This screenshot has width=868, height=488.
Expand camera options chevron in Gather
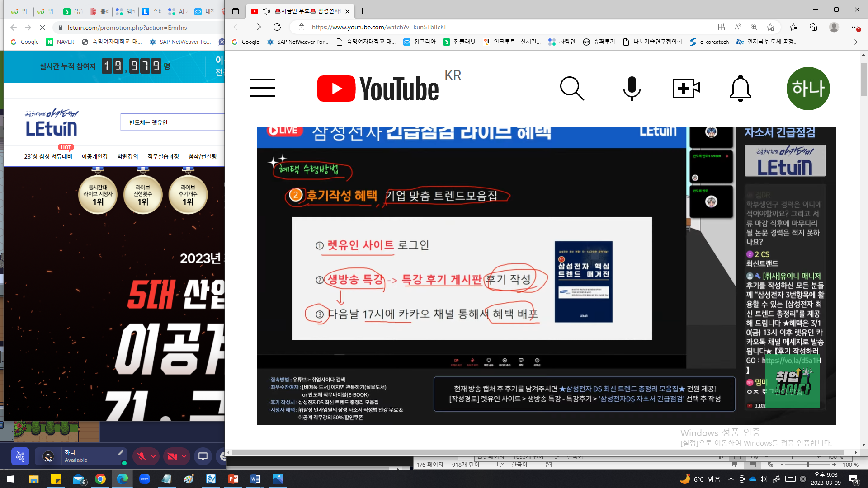point(184,456)
